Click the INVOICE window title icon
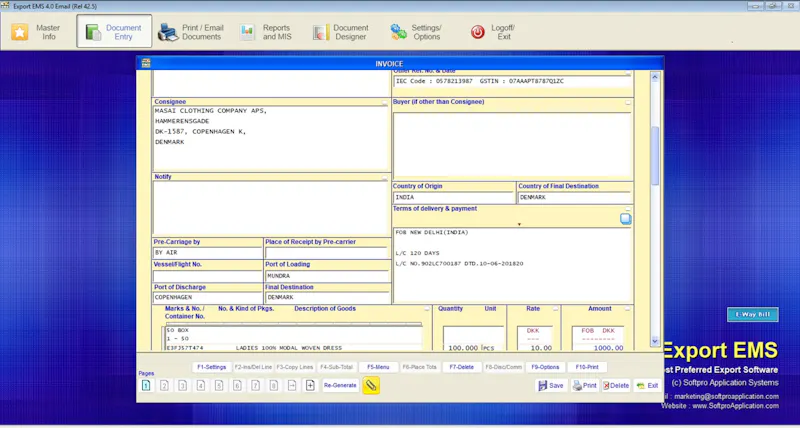Viewport: 800px width, 428px height. (146, 63)
